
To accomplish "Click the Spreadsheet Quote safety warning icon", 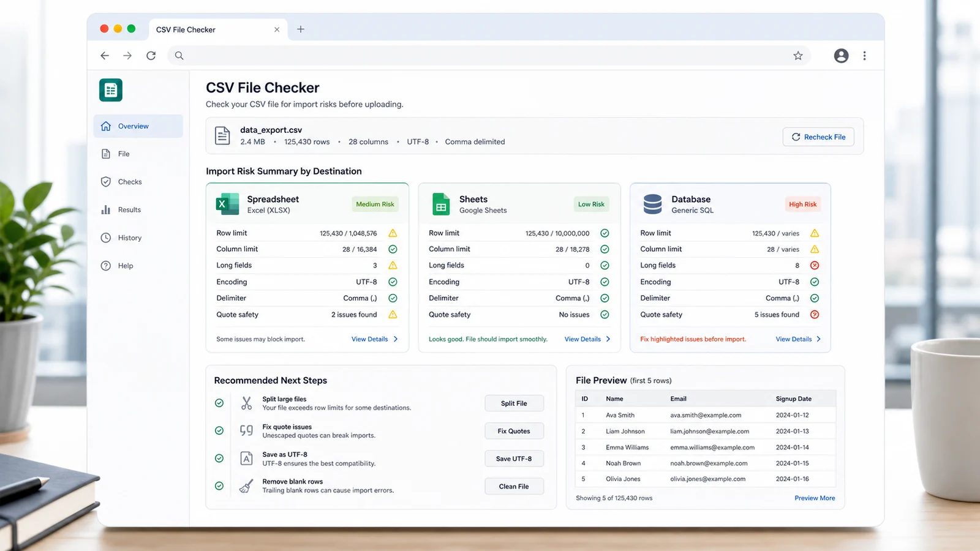I will pos(393,315).
